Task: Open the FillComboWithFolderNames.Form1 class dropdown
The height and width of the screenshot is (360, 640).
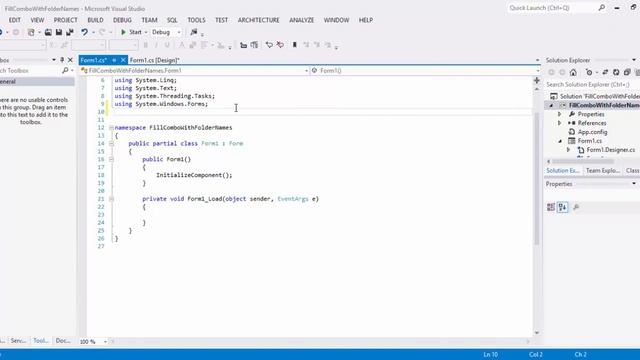Action: (x=194, y=71)
